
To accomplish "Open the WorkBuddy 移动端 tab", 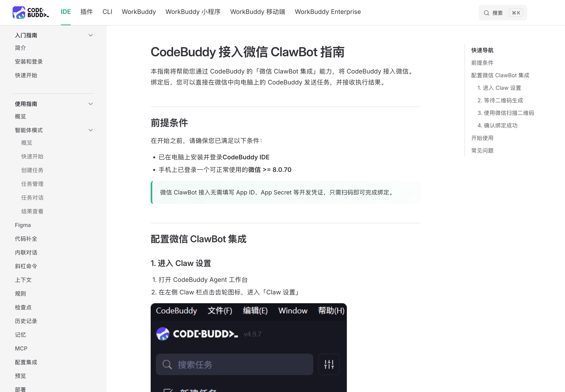I will 257,12.
